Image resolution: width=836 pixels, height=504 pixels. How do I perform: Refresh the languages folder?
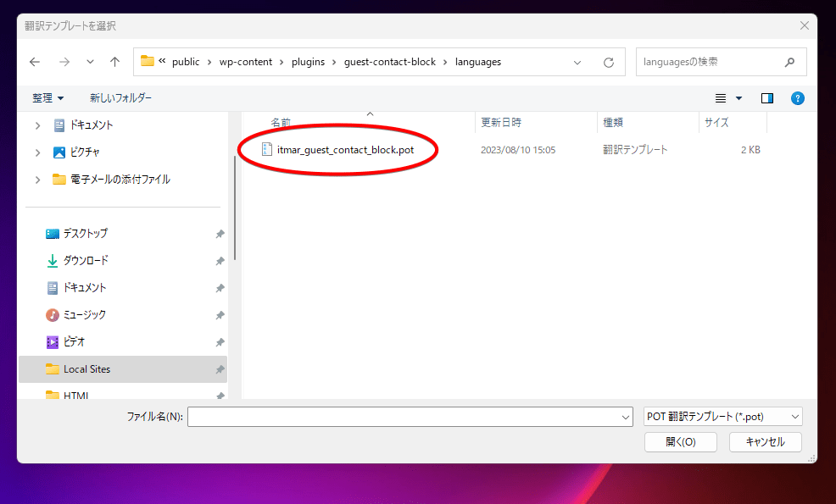point(608,63)
